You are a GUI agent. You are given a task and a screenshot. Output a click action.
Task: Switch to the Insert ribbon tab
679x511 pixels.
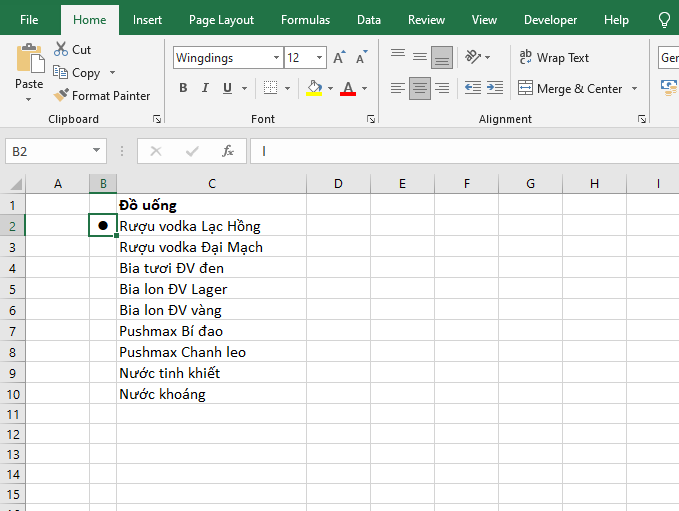147,20
